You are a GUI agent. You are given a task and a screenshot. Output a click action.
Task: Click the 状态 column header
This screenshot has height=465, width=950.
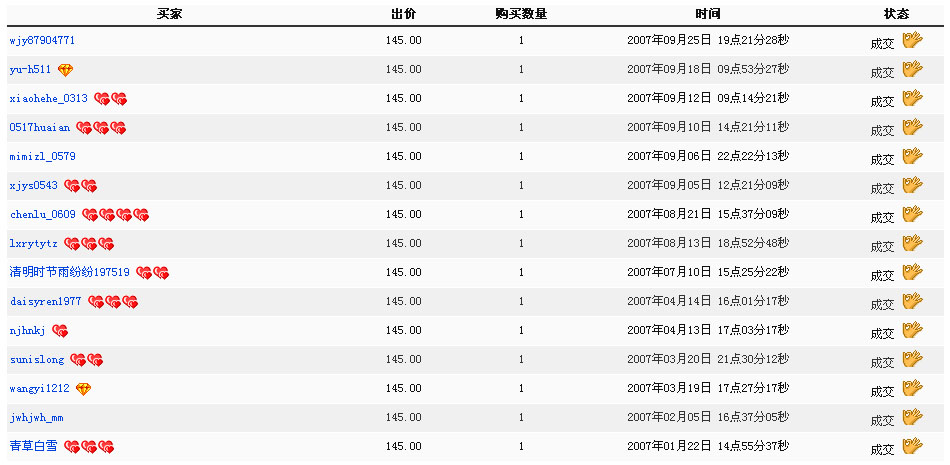click(x=897, y=14)
